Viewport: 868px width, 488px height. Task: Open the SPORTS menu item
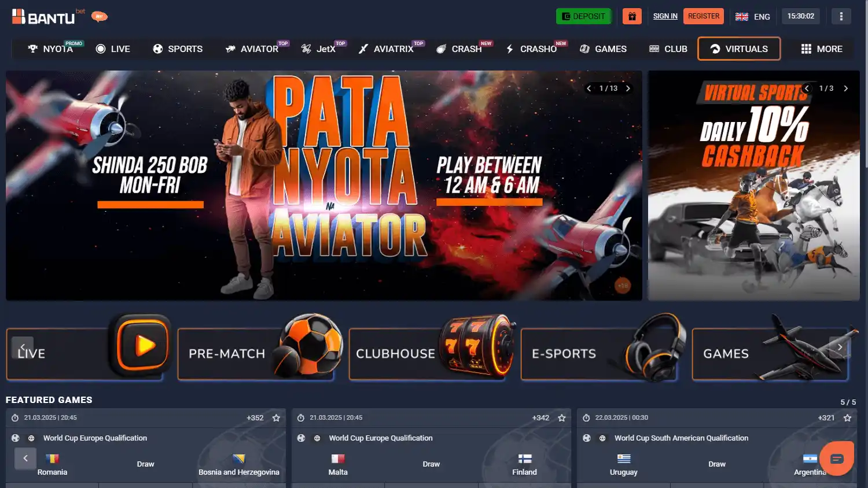point(178,49)
